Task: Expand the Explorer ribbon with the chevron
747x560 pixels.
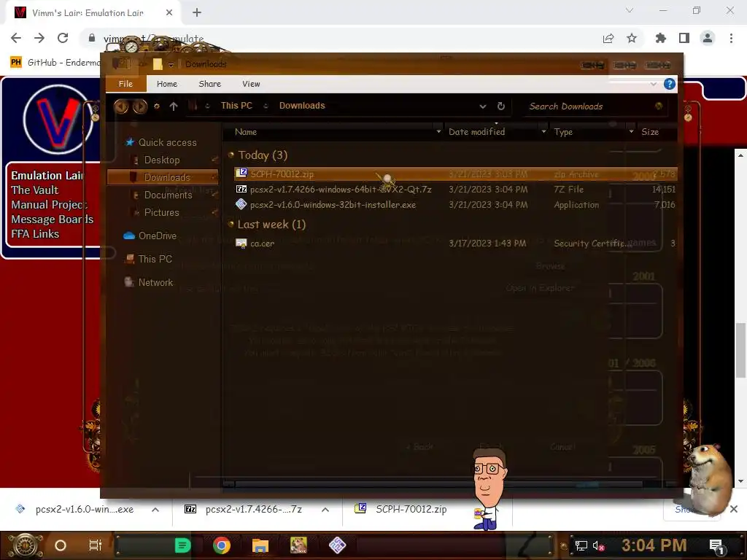Action: click(653, 84)
